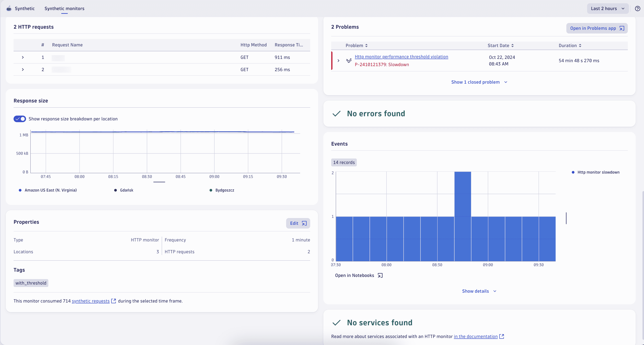
Task: Click the with_threshold tag label
Action: (31, 283)
